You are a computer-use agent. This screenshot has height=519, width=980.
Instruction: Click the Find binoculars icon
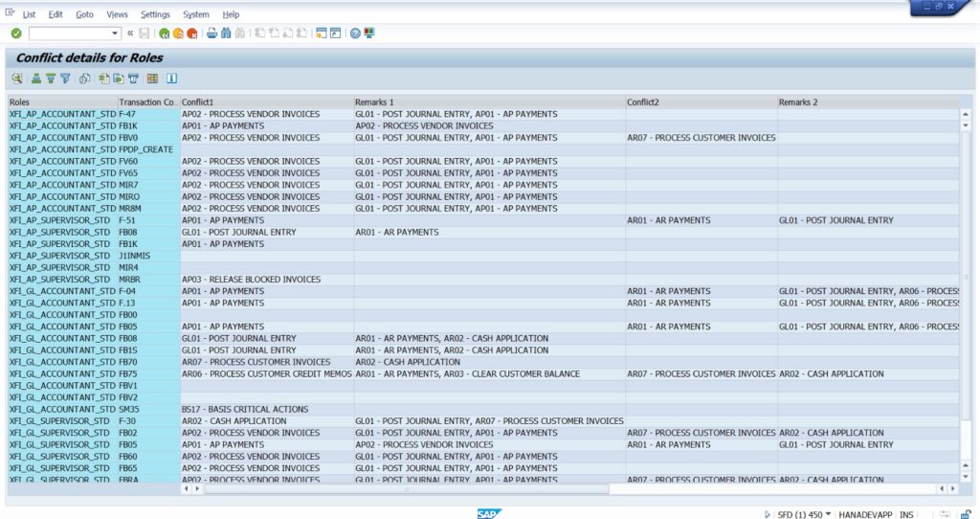(226, 34)
